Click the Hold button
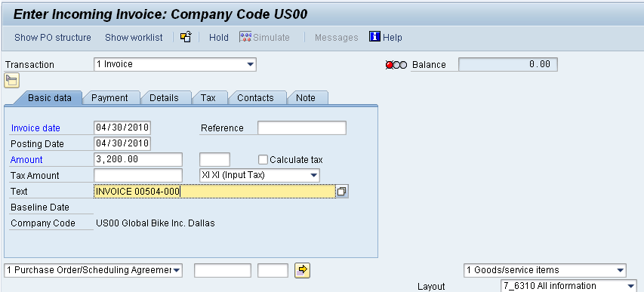 coord(218,38)
